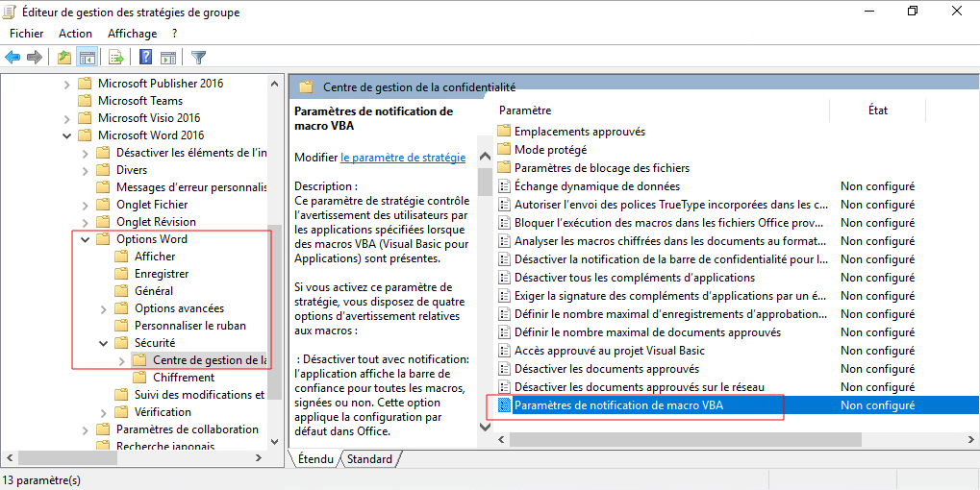Click the Up one level folder icon
980x490 pixels.
pyautogui.click(x=63, y=58)
